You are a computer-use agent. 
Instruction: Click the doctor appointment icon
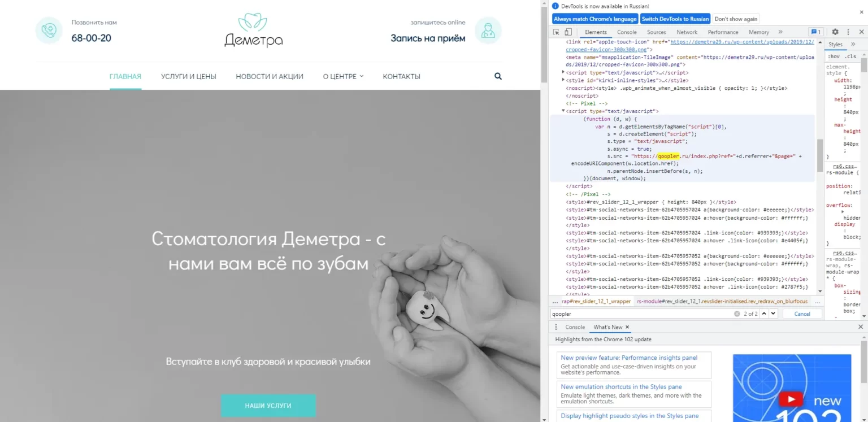tap(488, 31)
